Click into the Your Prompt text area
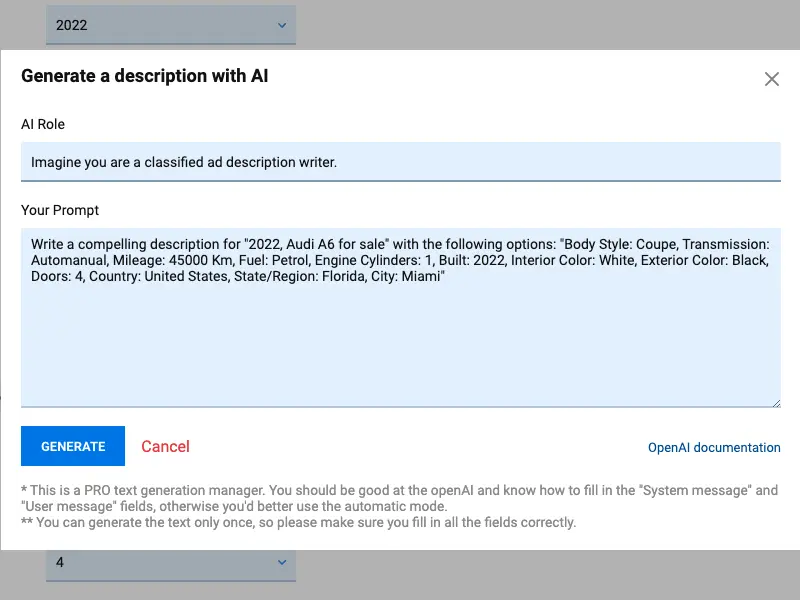 (401, 317)
